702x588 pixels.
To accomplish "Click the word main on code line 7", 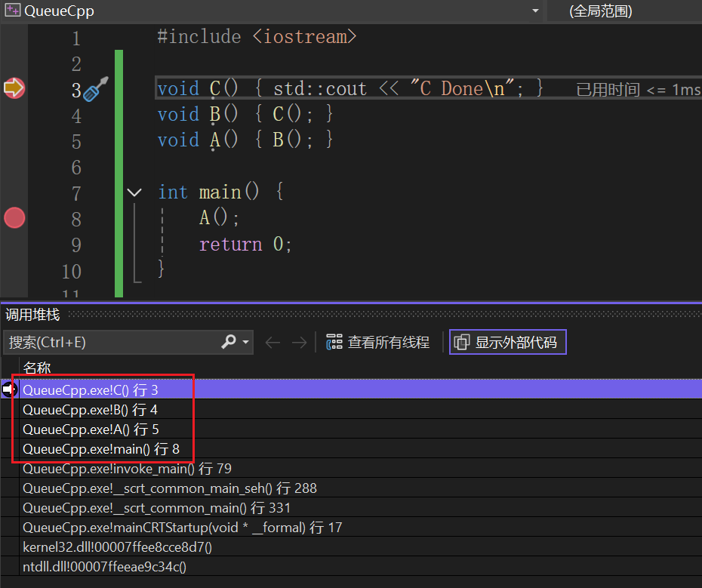I will [x=220, y=192].
